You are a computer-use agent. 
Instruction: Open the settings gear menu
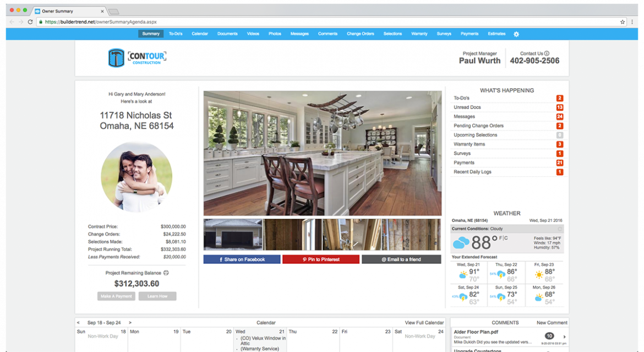tap(516, 34)
